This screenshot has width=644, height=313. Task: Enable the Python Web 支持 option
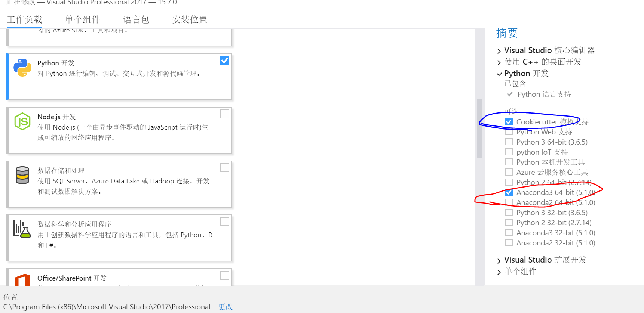(509, 132)
